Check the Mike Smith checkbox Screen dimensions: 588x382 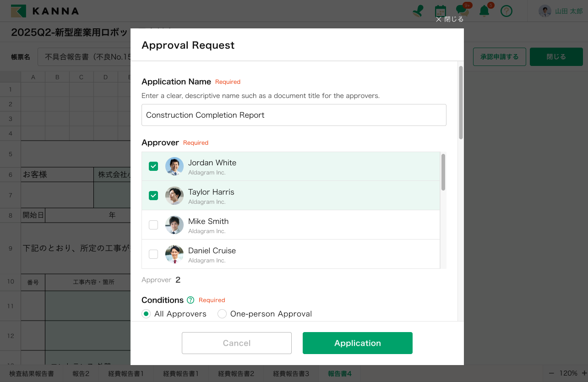(x=153, y=225)
